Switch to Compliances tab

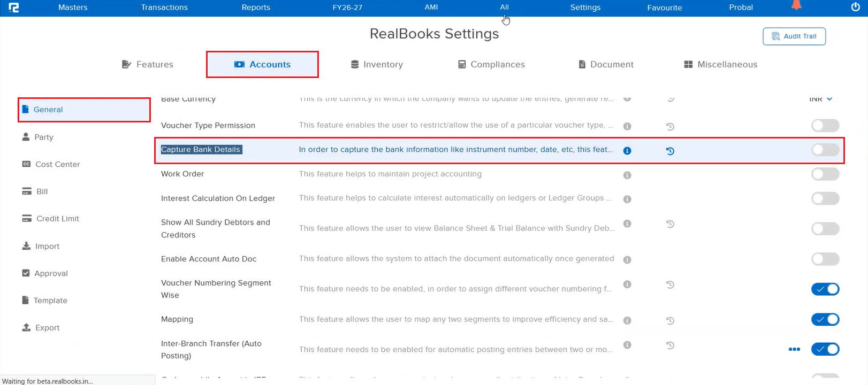491,65
